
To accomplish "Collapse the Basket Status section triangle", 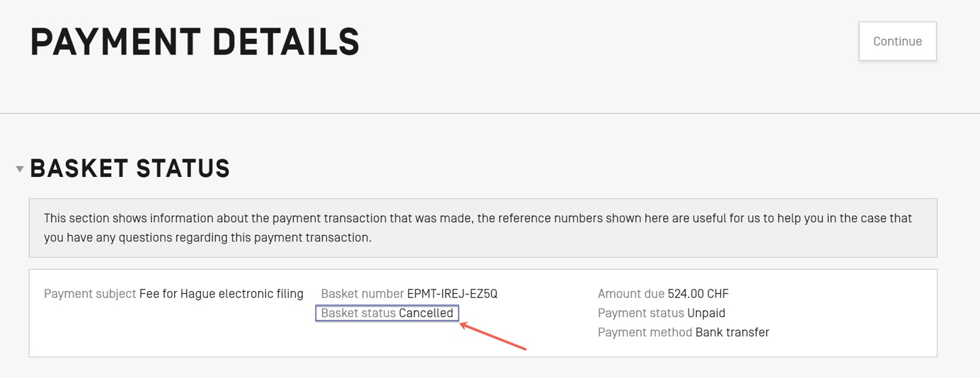I will coord(20,169).
